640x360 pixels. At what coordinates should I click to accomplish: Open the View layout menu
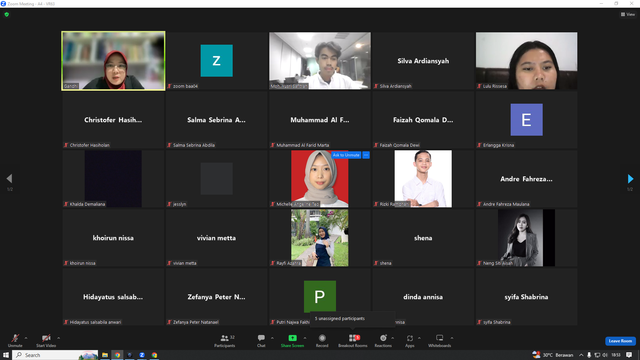(x=628, y=14)
